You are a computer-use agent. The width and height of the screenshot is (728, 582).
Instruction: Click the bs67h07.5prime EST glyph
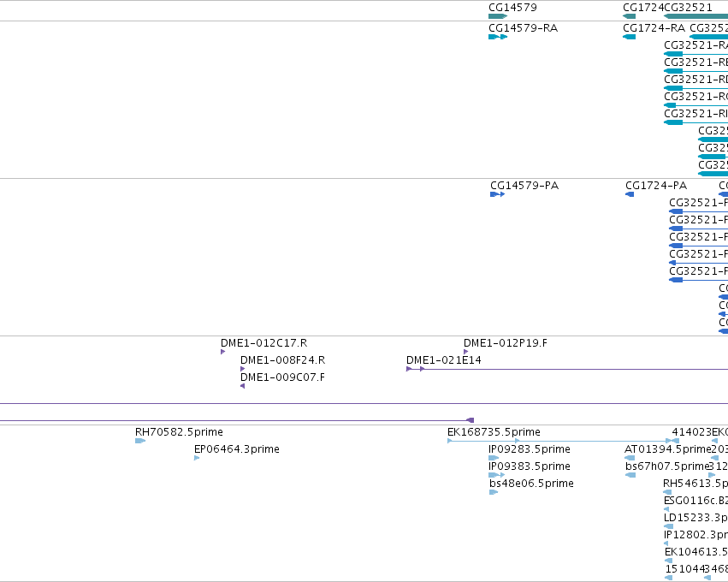(x=630, y=475)
